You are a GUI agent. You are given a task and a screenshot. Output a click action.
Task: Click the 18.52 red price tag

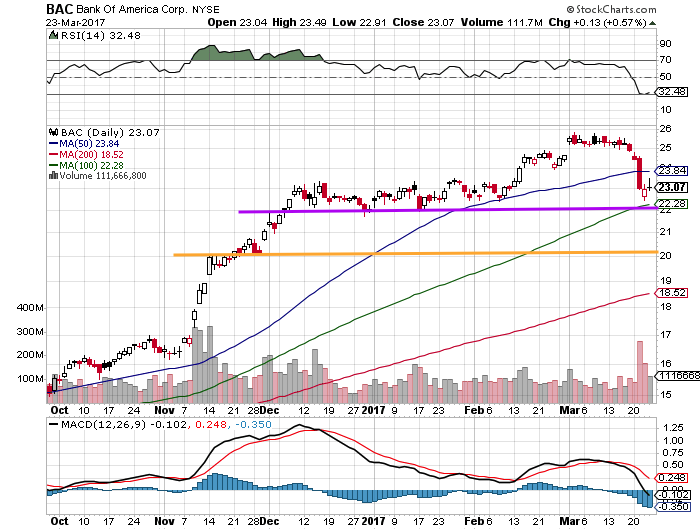pyautogui.click(x=671, y=293)
